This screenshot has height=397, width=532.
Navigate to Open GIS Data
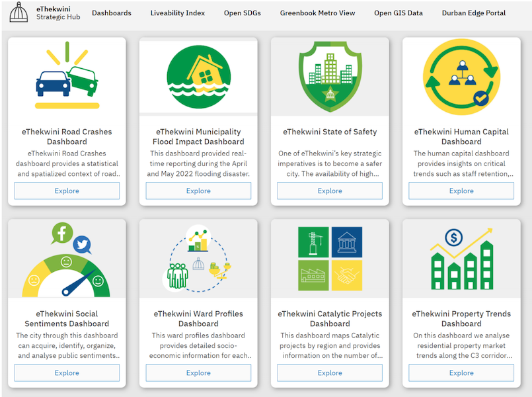click(399, 13)
